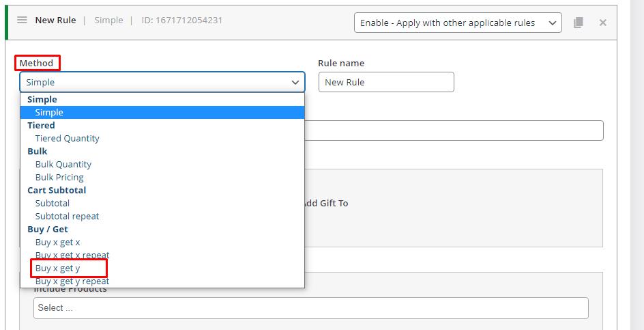Collapse the Method dropdown via its chevron

pyautogui.click(x=295, y=82)
